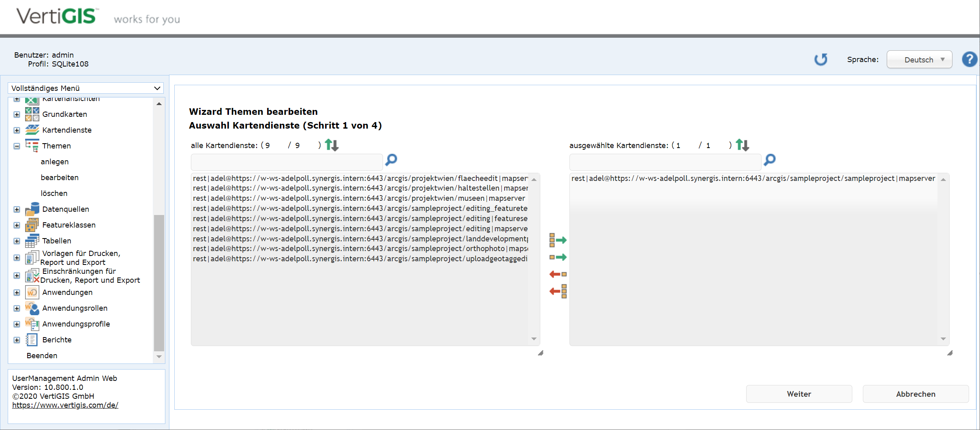Click the Themen icon in the sidebar tree
This screenshot has height=430, width=980.
tap(32, 145)
